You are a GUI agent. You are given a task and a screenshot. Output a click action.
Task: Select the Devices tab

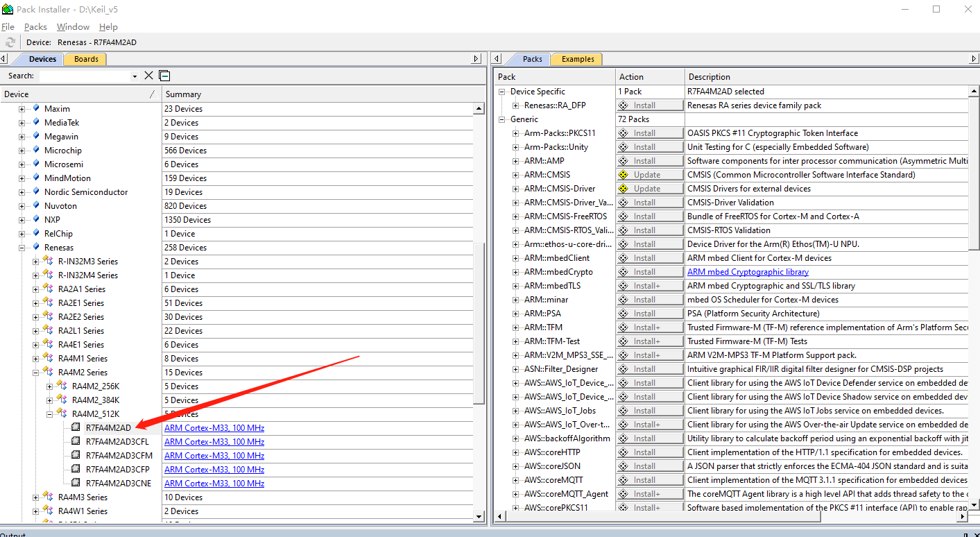click(x=42, y=59)
